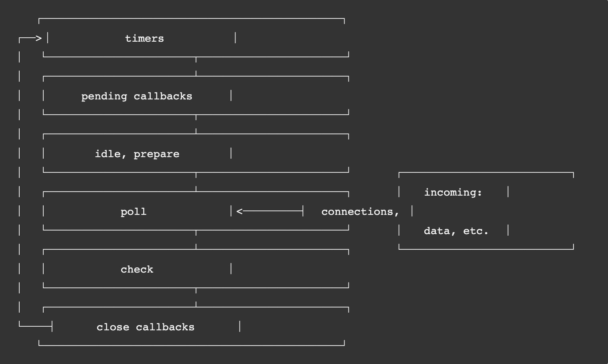This screenshot has width=608, height=364.
Task: Select the connections, text
Action: [x=360, y=212]
